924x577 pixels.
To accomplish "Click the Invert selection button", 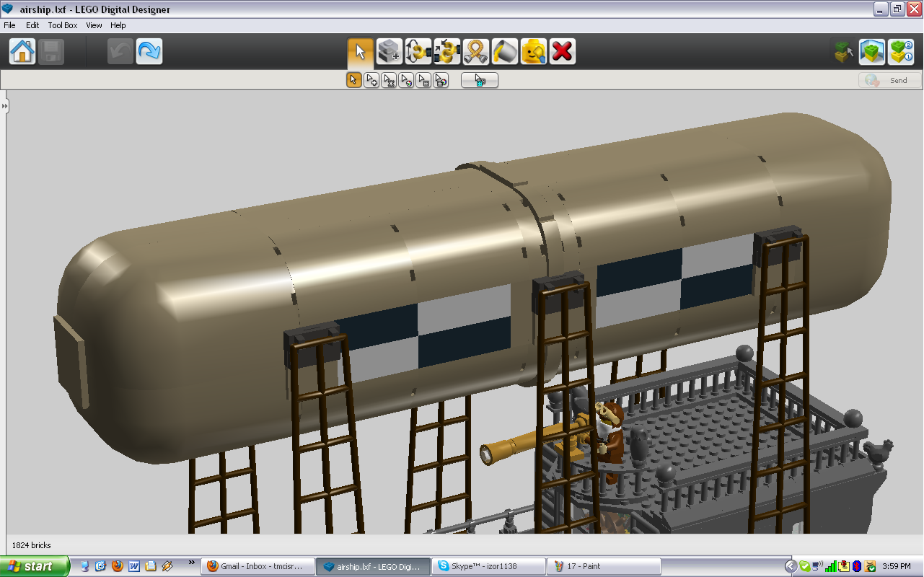I will tap(480, 80).
